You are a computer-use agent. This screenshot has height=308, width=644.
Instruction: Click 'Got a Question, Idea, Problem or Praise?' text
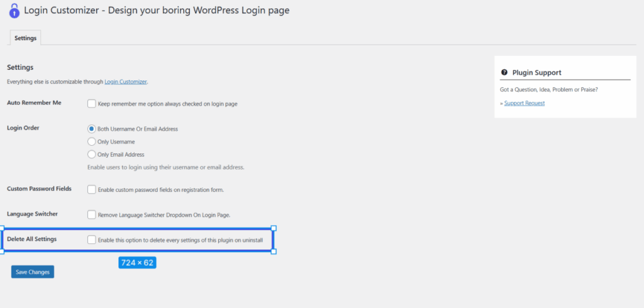click(x=548, y=89)
